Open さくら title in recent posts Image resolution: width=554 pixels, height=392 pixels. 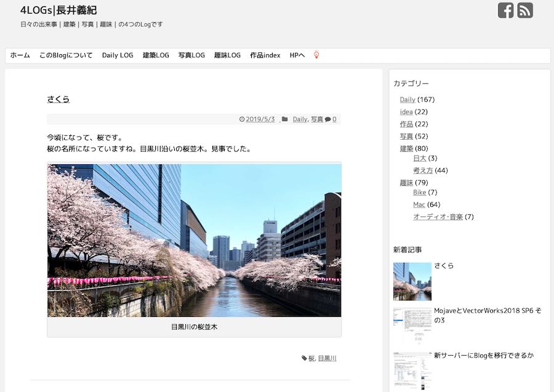(x=444, y=266)
